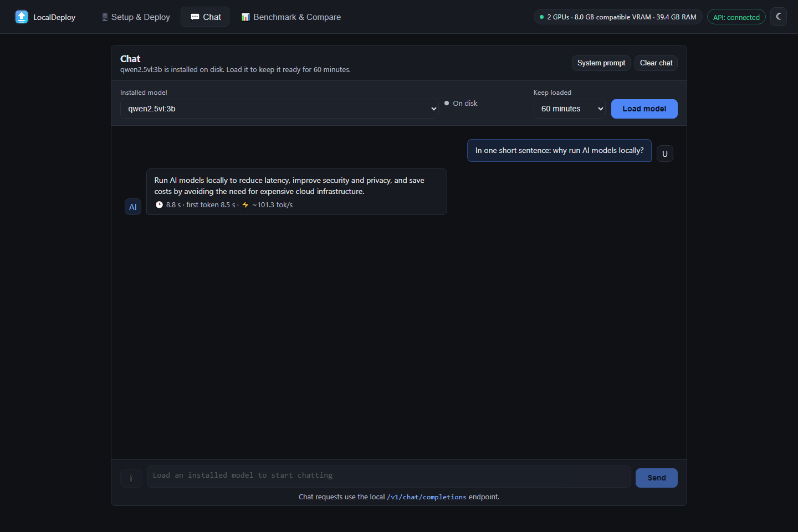Click the green GPU status dot
This screenshot has width=798, height=532.
(x=541, y=17)
